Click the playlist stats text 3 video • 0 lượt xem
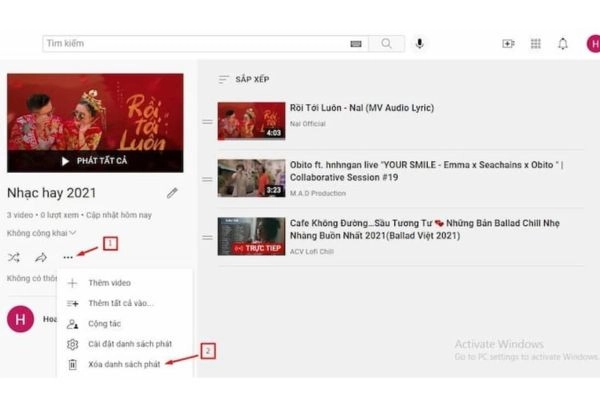The height and width of the screenshot is (400, 600). pos(79,215)
